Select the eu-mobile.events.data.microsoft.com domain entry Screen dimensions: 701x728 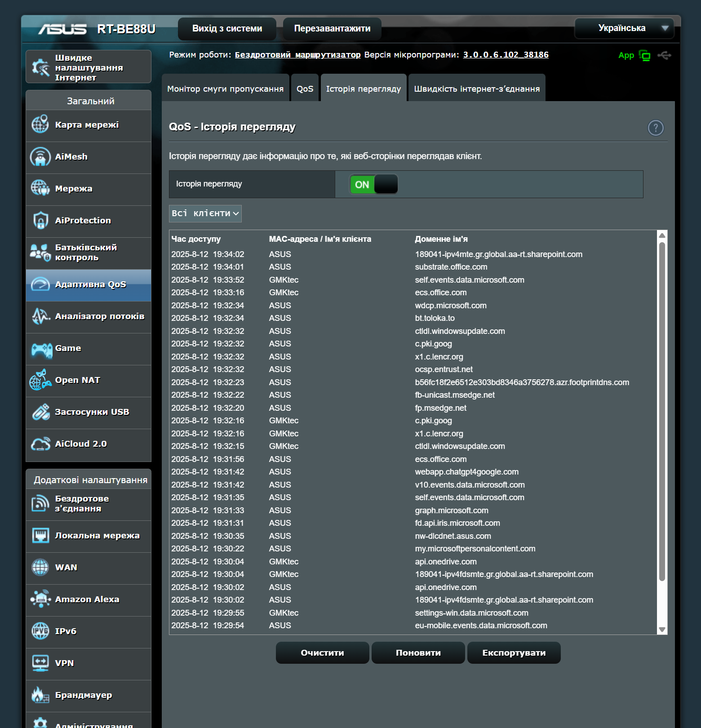click(x=481, y=626)
